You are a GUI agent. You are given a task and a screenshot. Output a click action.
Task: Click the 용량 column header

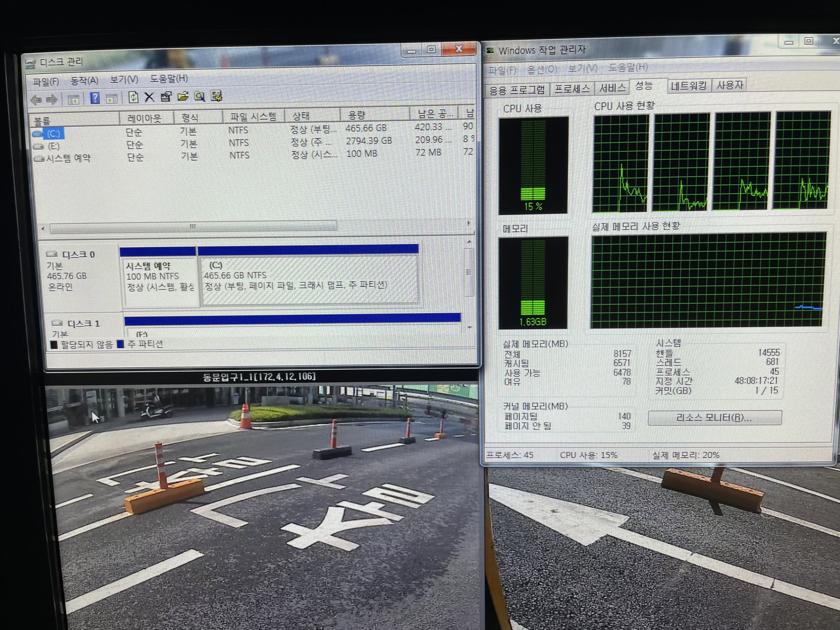click(x=356, y=115)
